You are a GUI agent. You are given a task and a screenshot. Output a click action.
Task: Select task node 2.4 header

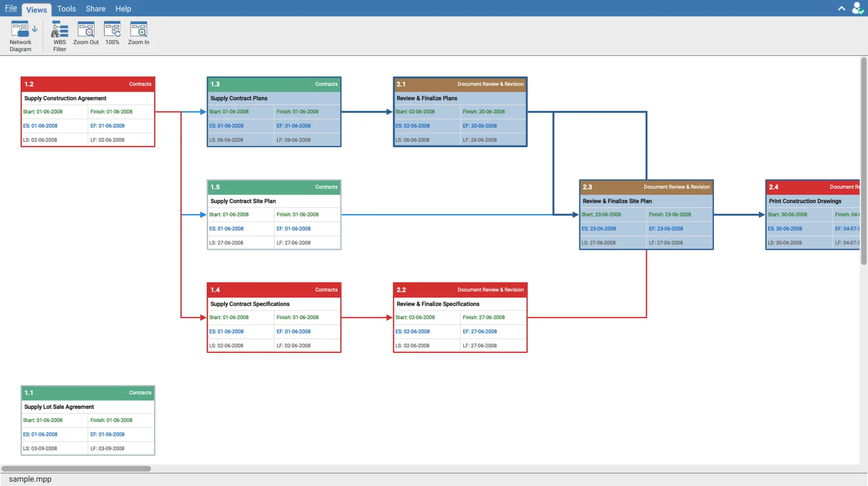(x=813, y=187)
